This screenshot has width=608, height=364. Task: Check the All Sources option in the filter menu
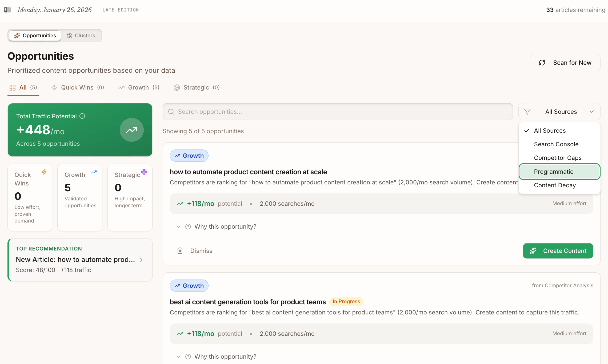(550, 131)
